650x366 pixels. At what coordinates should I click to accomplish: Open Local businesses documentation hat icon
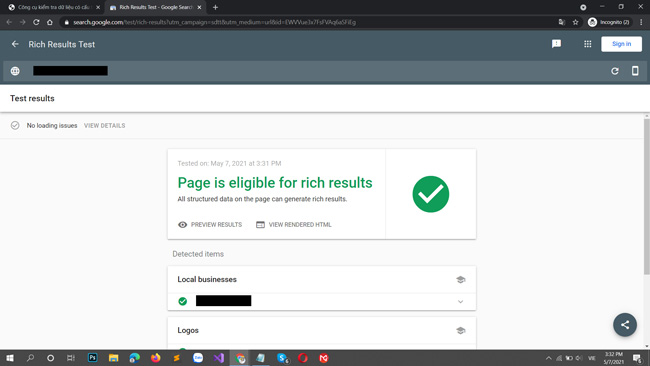tap(461, 280)
